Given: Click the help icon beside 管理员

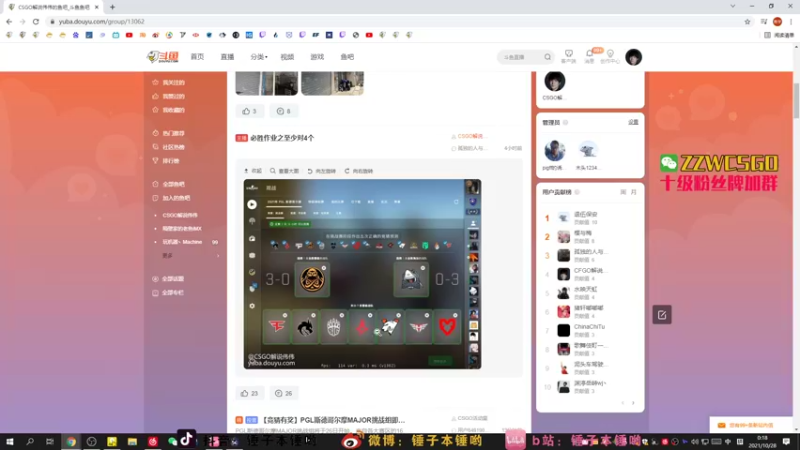Looking at the screenshot, I should [565, 122].
